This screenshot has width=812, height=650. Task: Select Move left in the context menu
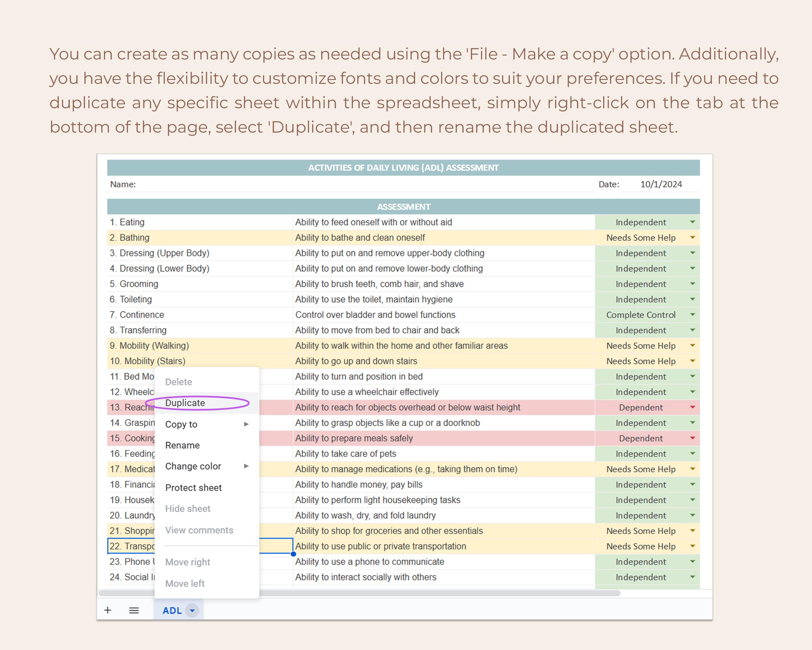pyautogui.click(x=185, y=583)
